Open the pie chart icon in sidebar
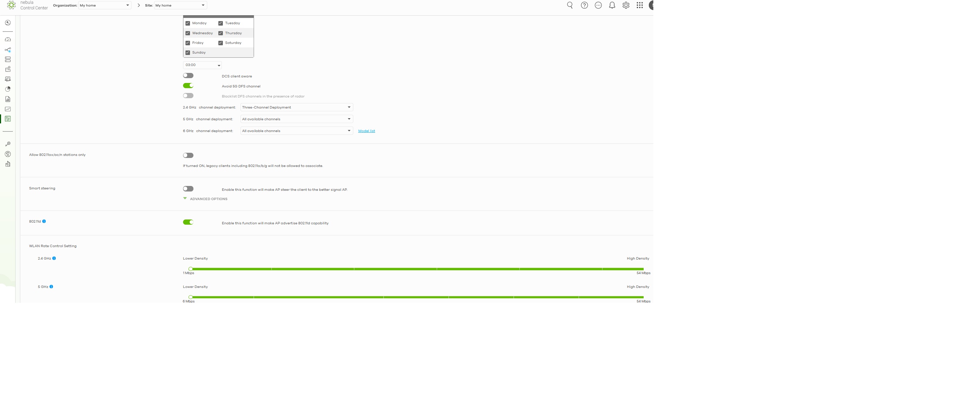This screenshot has width=980, height=412. pyautogui.click(x=8, y=89)
